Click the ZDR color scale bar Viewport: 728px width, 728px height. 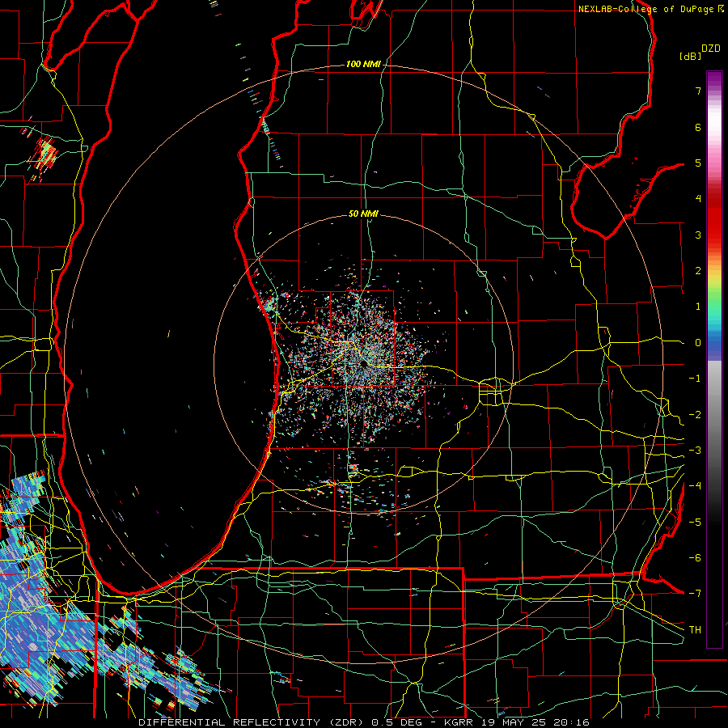point(714,359)
